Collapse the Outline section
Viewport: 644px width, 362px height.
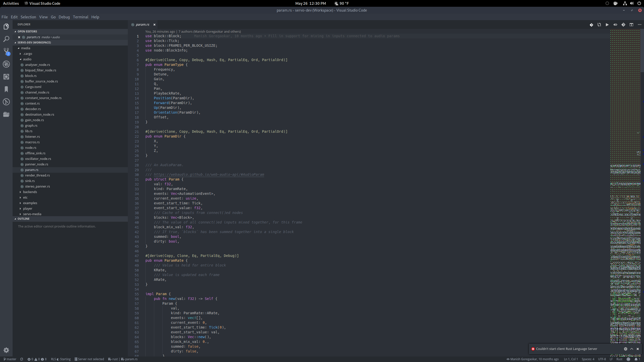[24, 219]
